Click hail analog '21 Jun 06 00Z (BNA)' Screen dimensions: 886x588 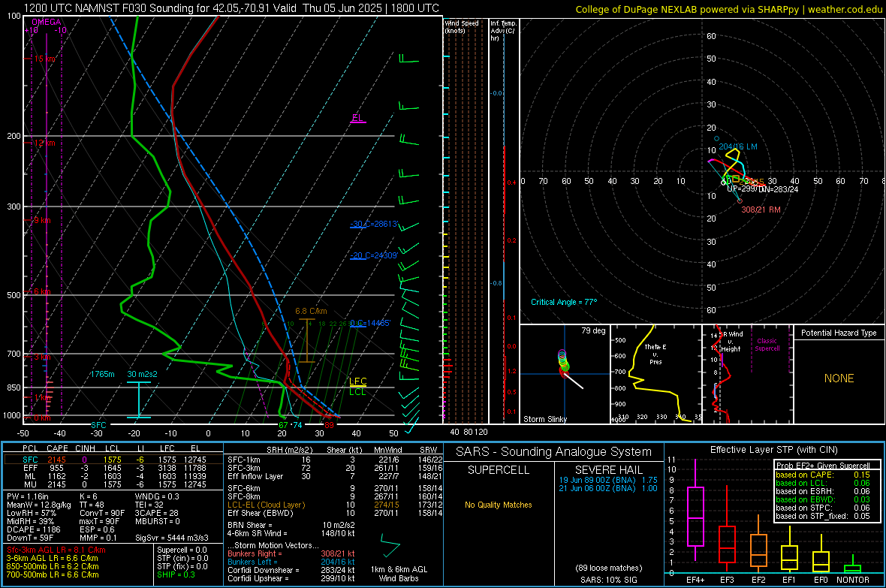tap(597, 488)
